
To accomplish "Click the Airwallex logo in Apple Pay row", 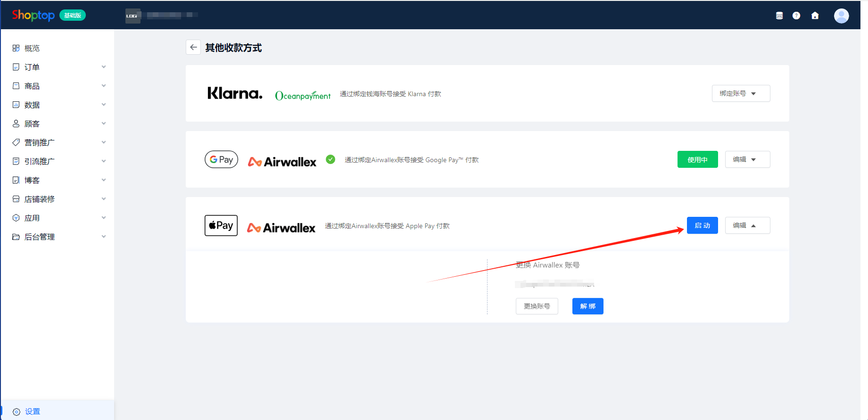I will 281,228.
